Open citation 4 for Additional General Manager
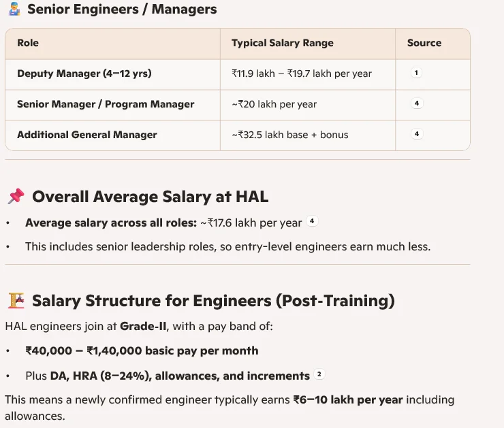 pos(417,134)
